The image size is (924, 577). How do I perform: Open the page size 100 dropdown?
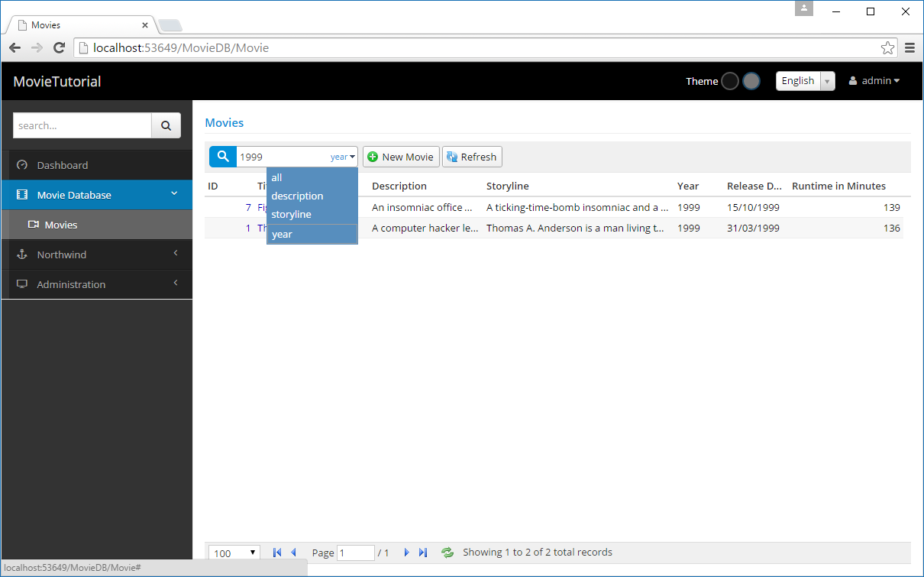234,553
